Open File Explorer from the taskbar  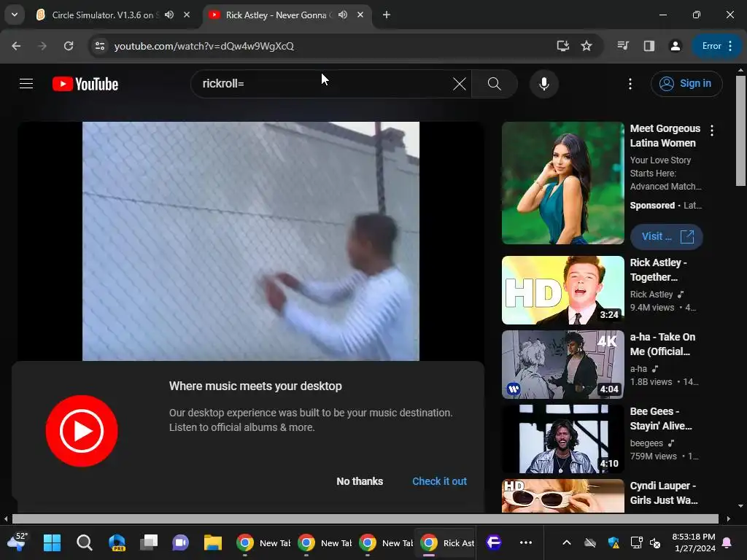[213, 542]
